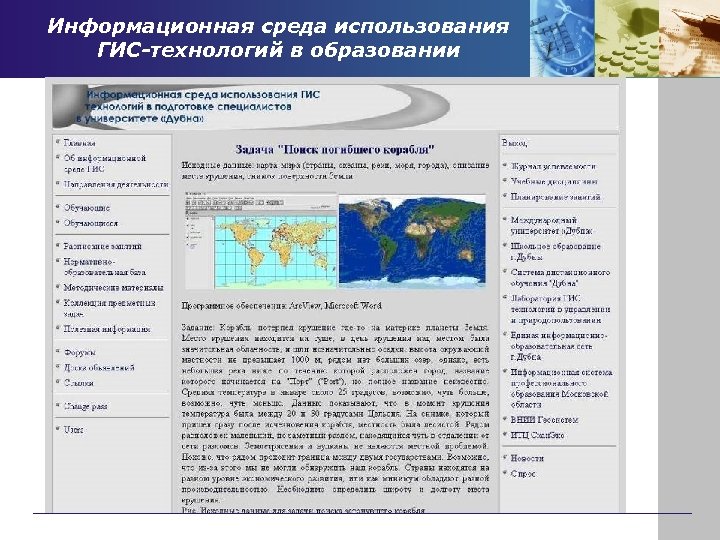The width and height of the screenshot is (720, 540).
Task: Open Расписание занятий link
Action: [103, 246]
